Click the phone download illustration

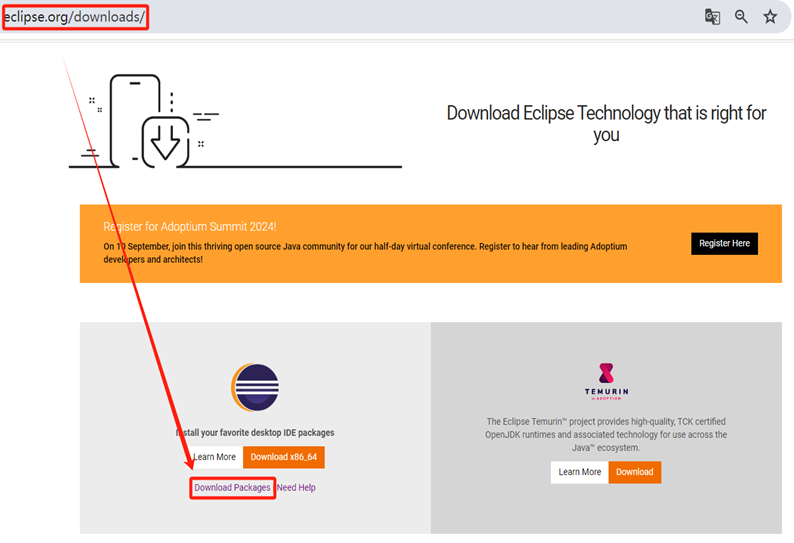pos(235,122)
